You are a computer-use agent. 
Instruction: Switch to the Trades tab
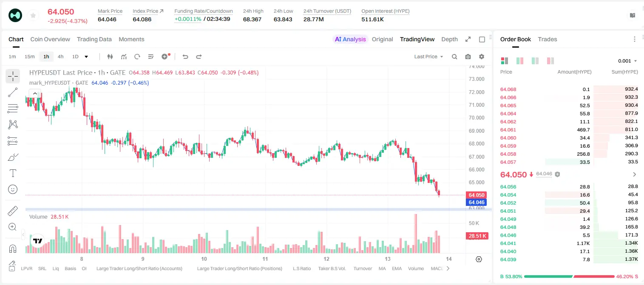pyautogui.click(x=548, y=39)
